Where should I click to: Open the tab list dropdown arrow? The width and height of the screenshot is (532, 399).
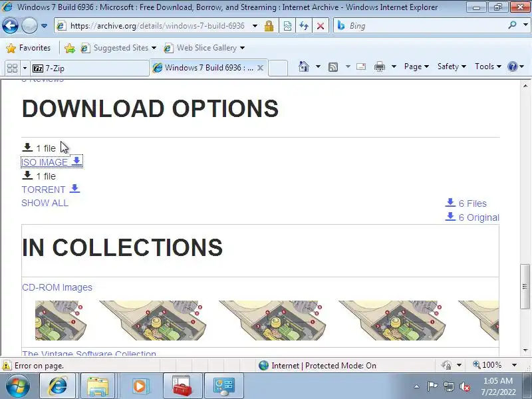[x=25, y=68]
